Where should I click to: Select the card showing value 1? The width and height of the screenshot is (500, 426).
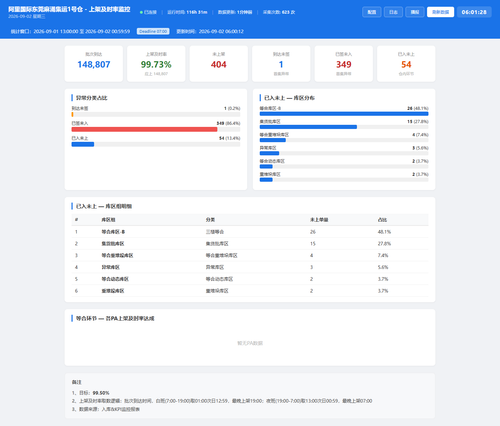coord(281,64)
